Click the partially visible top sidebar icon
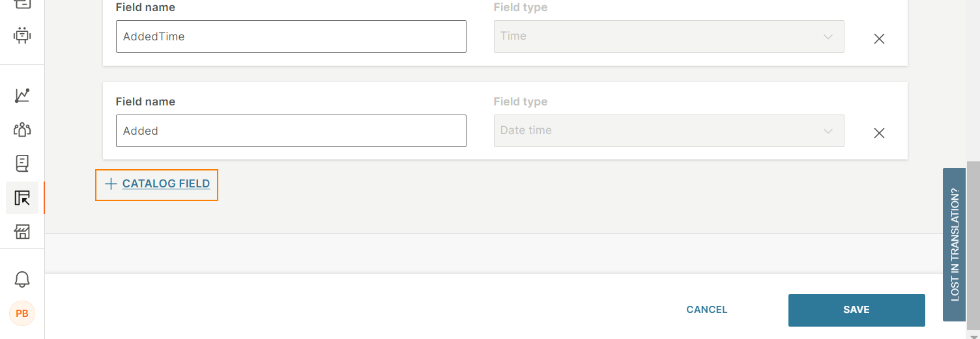Screen dimensions: 980x339 pyautogui.click(x=22, y=4)
